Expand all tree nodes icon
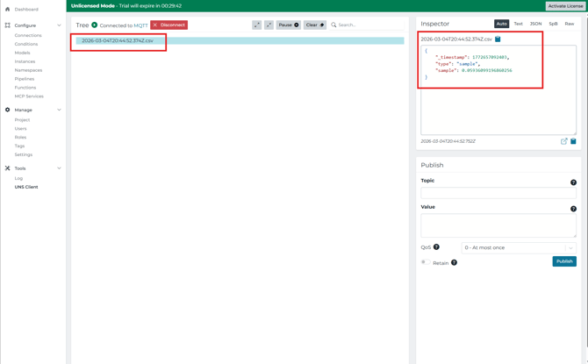This screenshot has width=588, height=364. point(256,25)
